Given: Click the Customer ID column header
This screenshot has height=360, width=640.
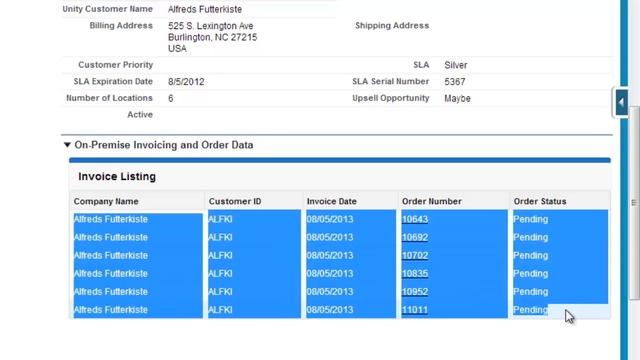Looking at the screenshot, I should 235,201.
